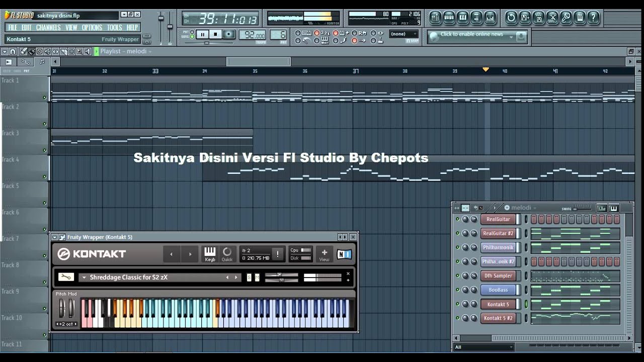This screenshot has width=644, height=362.
Task: Click the Kontakt wrench edit icon
Action: pyautogui.click(x=66, y=277)
